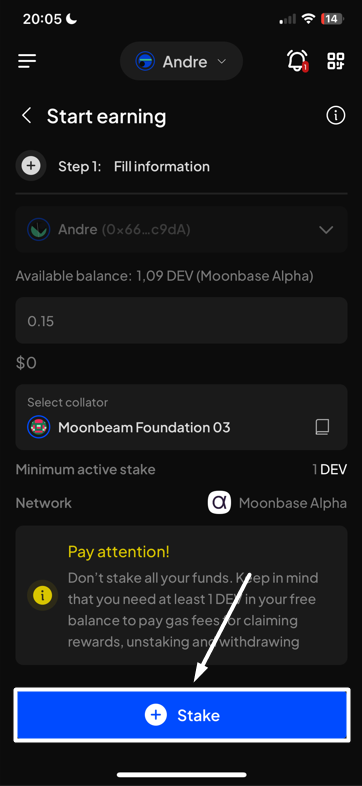The width and height of the screenshot is (362, 786).
Task: Tap the Andre profile avatar in header
Action: (x=145, y=62)
